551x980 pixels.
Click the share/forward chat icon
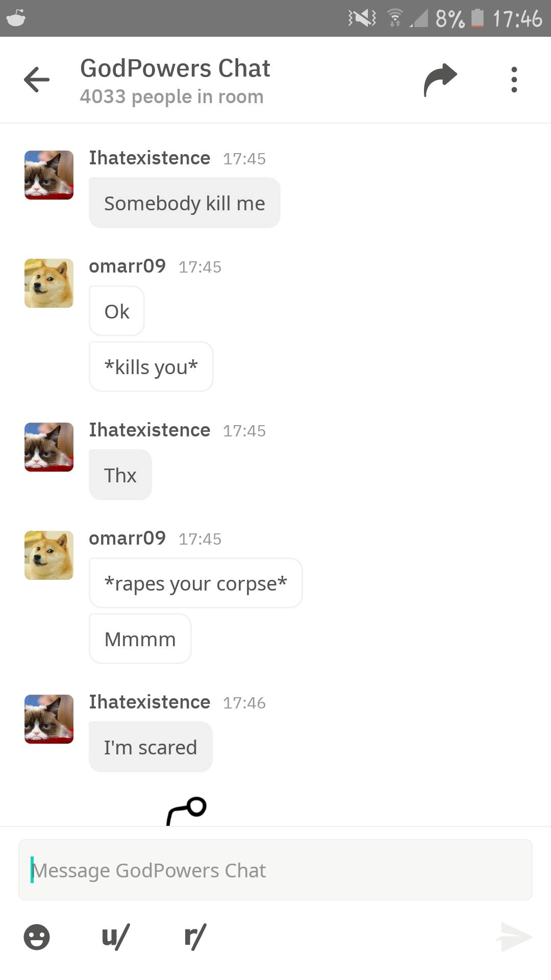(439, 78)
